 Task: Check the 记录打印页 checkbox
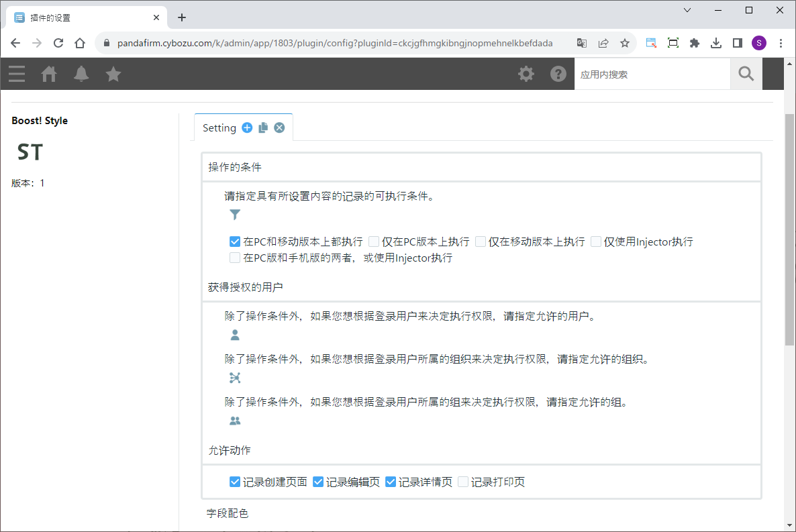463,482
